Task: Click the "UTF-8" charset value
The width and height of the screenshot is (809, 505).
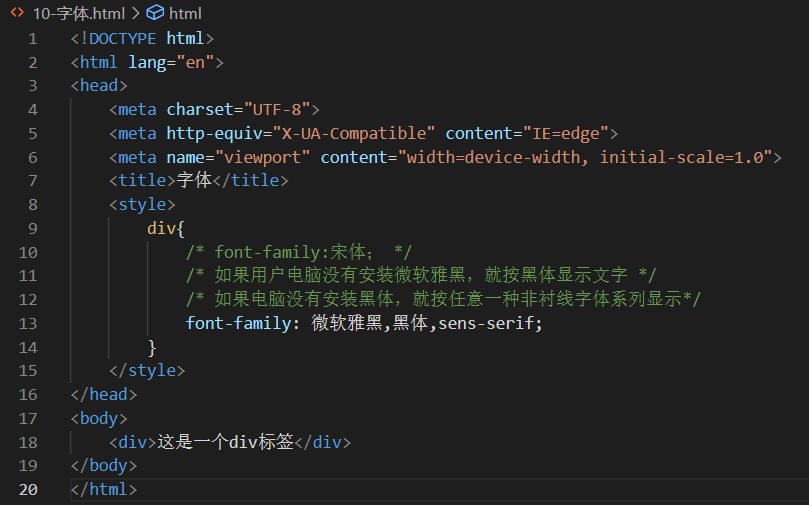Action: click(277, 109)
